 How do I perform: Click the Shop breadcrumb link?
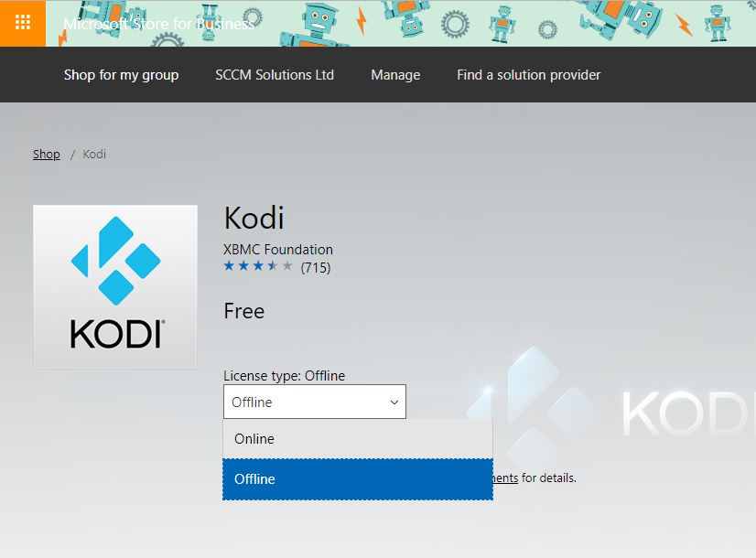point(46,154)
